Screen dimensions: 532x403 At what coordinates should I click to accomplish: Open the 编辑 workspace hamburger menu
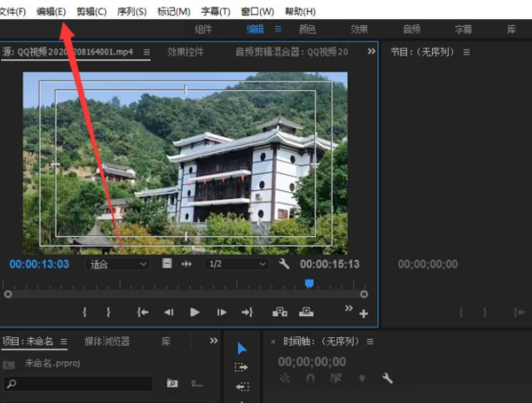(x=278, y=30)
